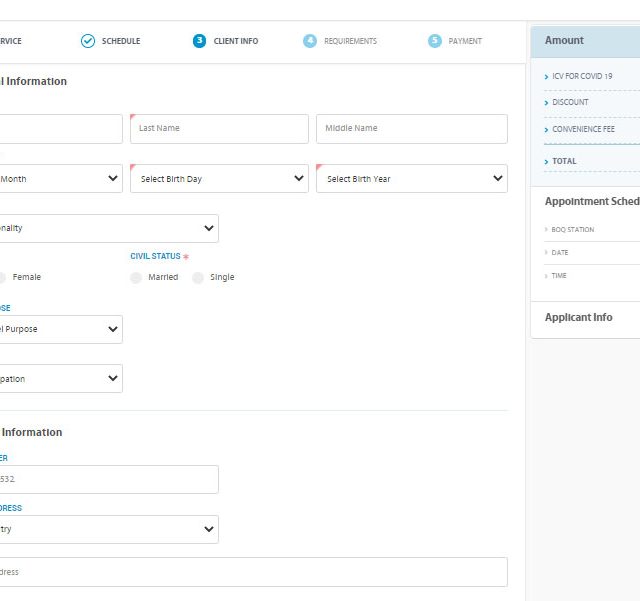Click the Discount row arrow
Viewport: 640px width, 601px height.
pyautogui.click(x=546, y=102)
